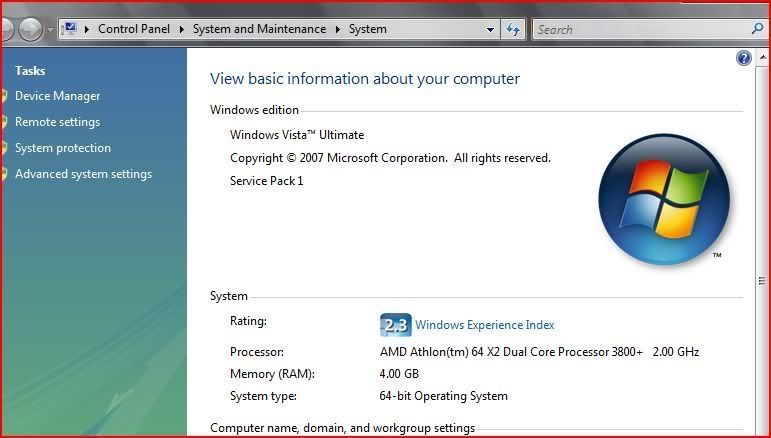Click the Refresh button beside address bar
The width and height of the screenshot is (771, 438).
pyautogui.click(x=513, y=29)
